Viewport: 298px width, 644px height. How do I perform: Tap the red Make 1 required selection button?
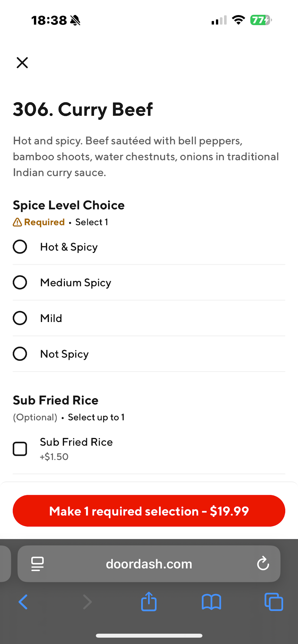[149, 511]
